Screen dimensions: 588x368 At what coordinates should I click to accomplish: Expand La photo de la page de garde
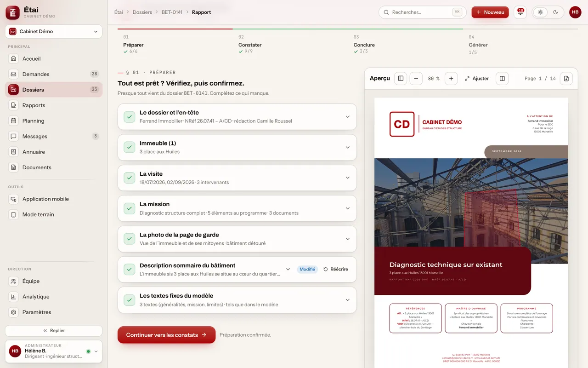(237, 239)
